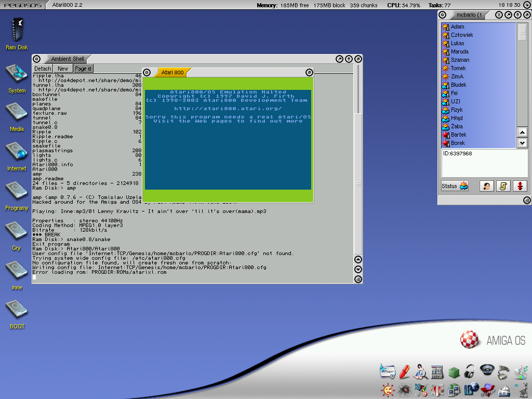Click the portrait button in mcbarlo window
Image resolution: width=532 pixels, height=399 pixels.
[486, 186]
